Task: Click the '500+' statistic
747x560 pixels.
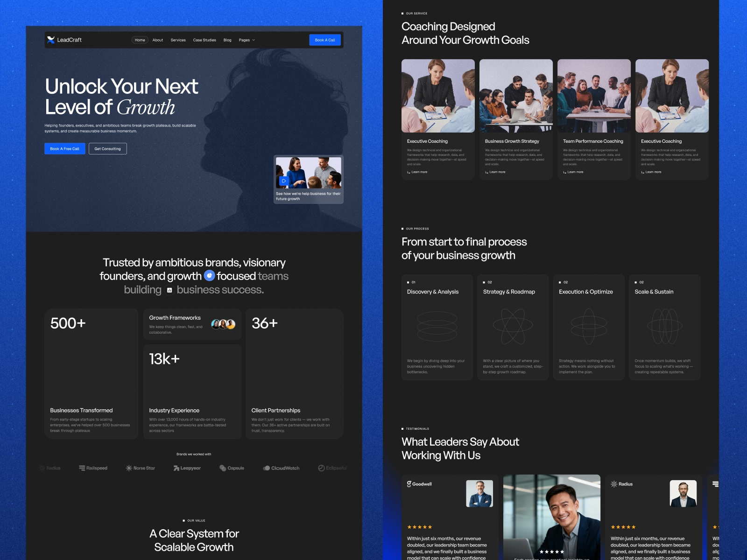Action: click(68, 323)
